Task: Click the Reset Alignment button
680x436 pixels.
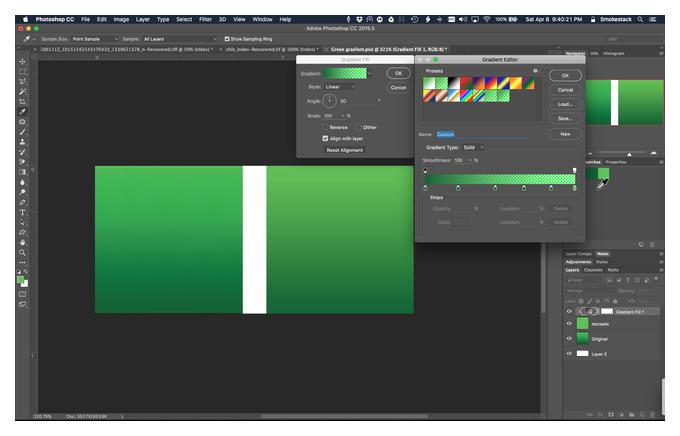Action: pyautogui.click(x=344, y=150)
